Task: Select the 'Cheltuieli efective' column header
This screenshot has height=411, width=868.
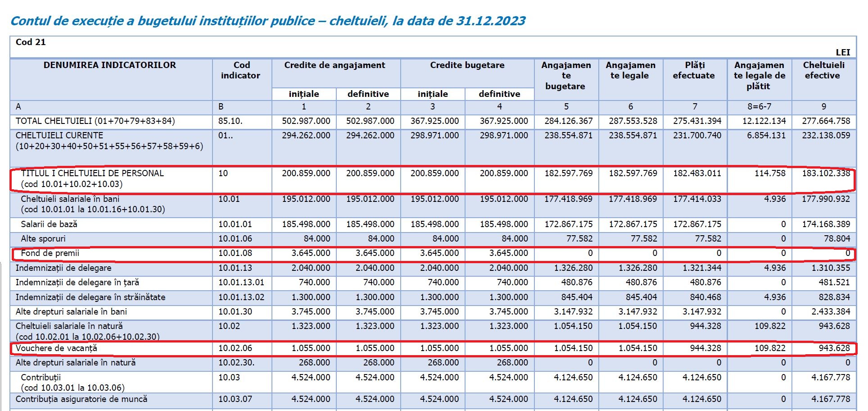Action: (823, 71)
